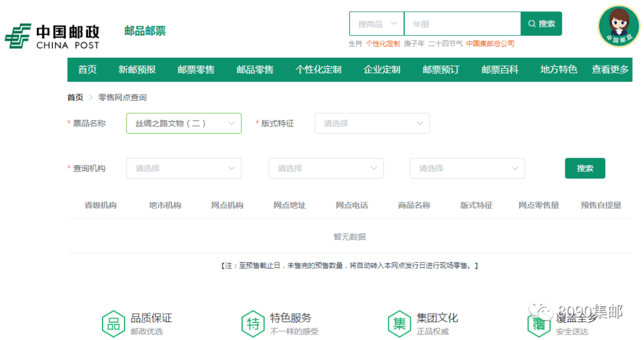Open the first 查询机构 dropdown
The width and height of the screenshot is (644, 340).
tap(184, 168)
